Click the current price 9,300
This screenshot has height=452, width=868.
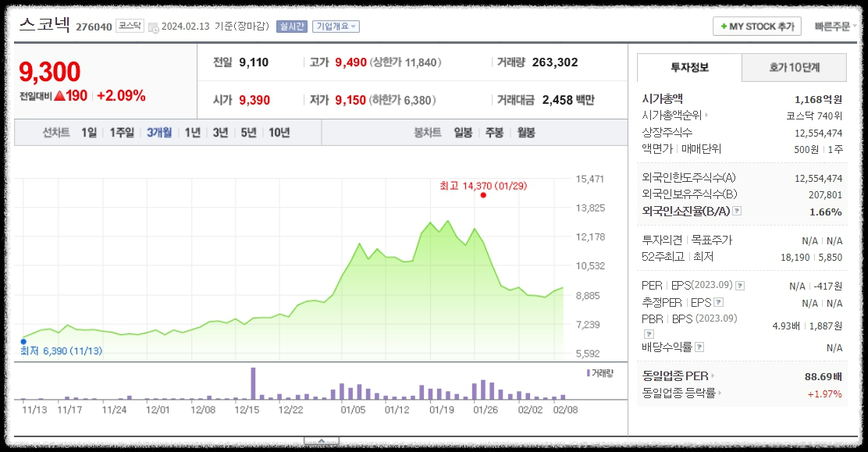click(x=50, y=72)
